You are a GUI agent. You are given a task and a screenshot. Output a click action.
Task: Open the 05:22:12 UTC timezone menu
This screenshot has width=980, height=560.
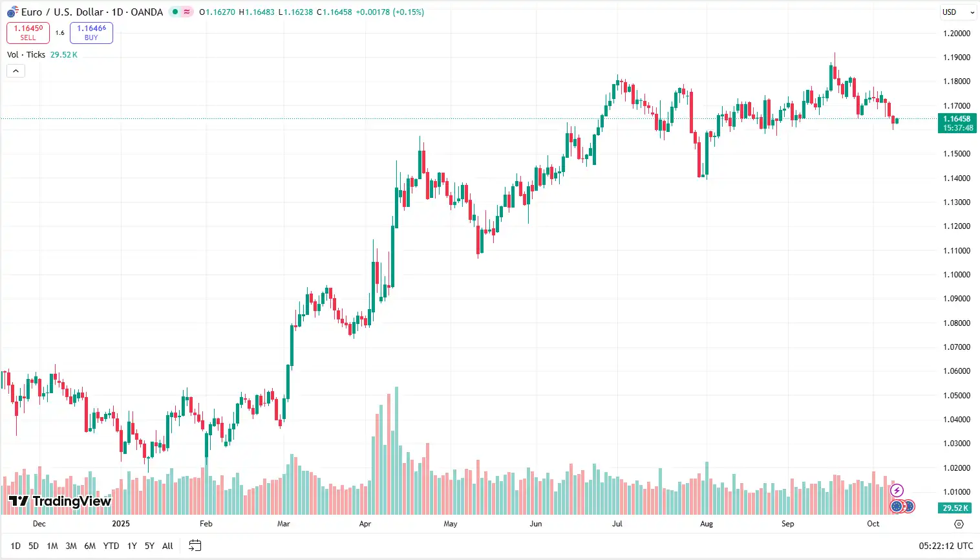coord(946,546)
